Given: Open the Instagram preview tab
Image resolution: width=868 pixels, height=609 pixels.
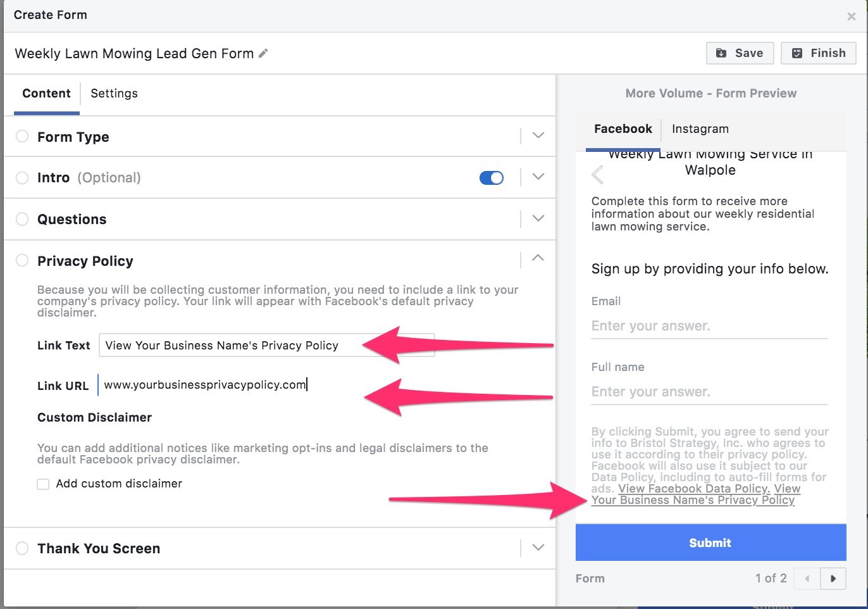Looking at the screenshot, I should click(700, 129).
